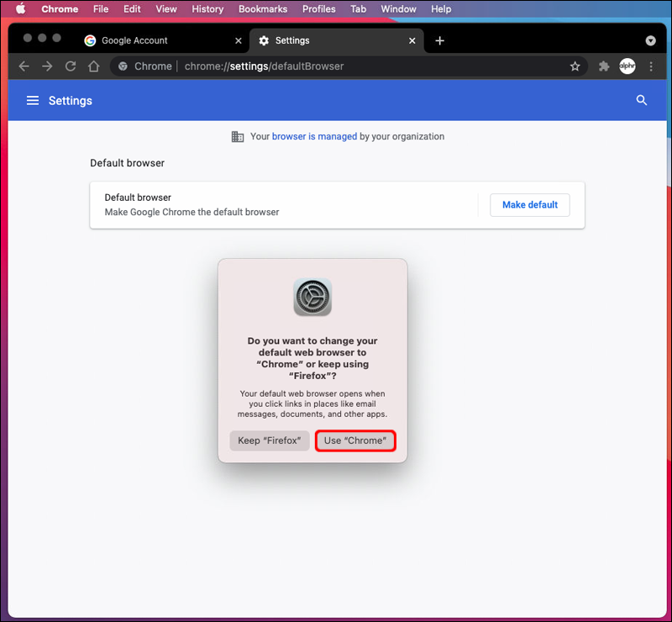Bookmark this page with the star icon
This screenshot has width=672, height=622.
click(x=575, y=66)
